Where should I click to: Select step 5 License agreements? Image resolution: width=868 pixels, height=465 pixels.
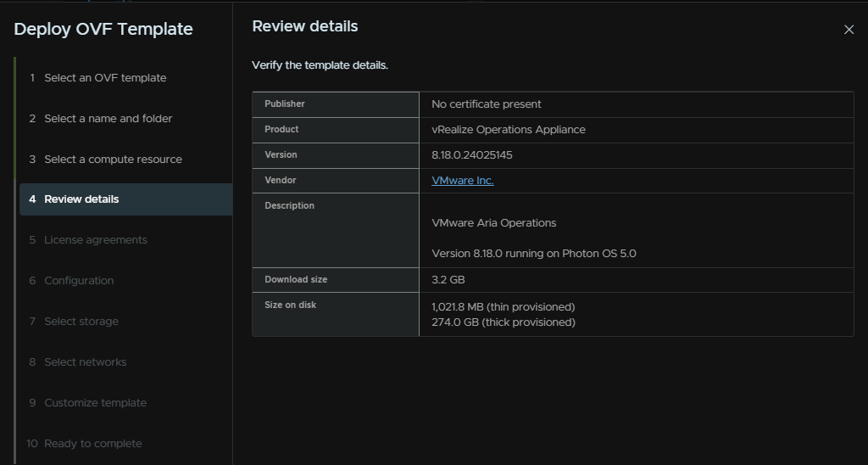[x=88, y=239]
